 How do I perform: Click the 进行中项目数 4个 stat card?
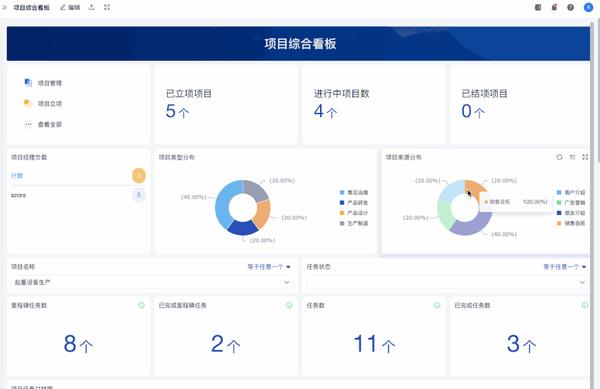click(x=374, y=104)
